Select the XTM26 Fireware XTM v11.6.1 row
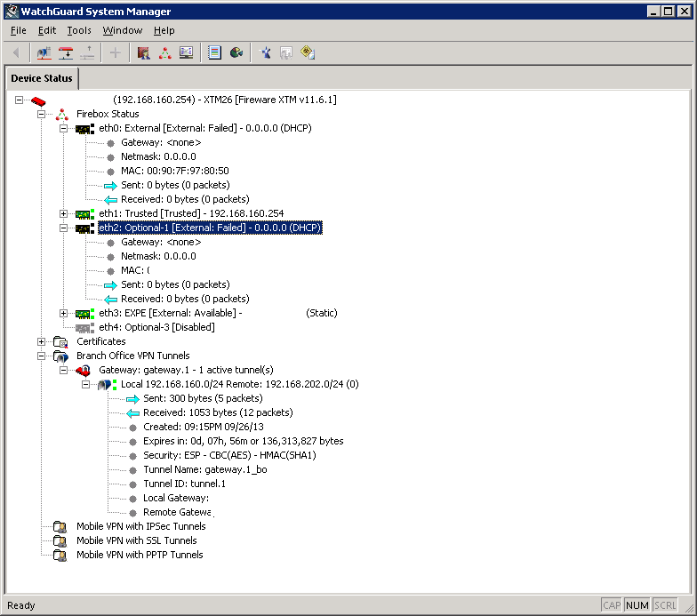The height and width of the screenshot is (616, 697). [x=224, y=100]
